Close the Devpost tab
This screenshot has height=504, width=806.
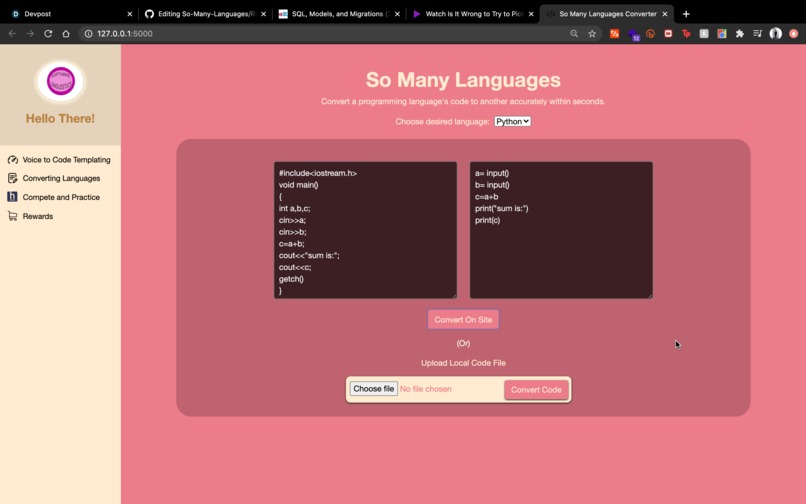point(130,14)
